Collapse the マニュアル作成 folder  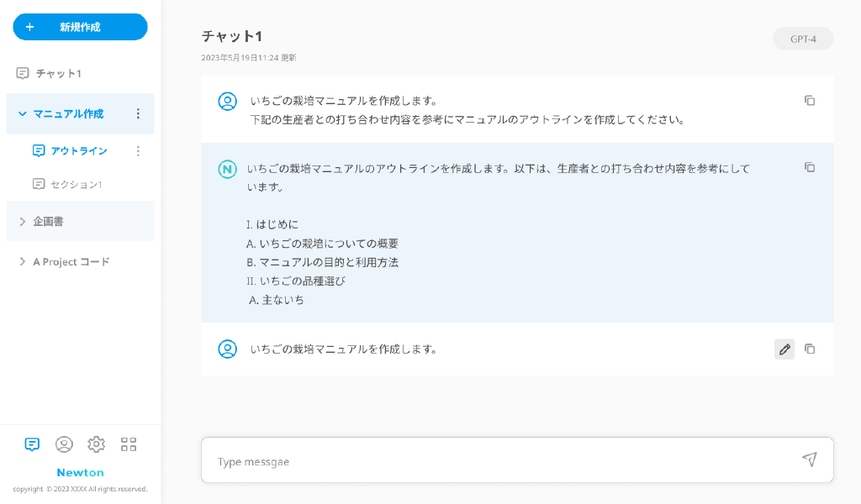[23, 114]
